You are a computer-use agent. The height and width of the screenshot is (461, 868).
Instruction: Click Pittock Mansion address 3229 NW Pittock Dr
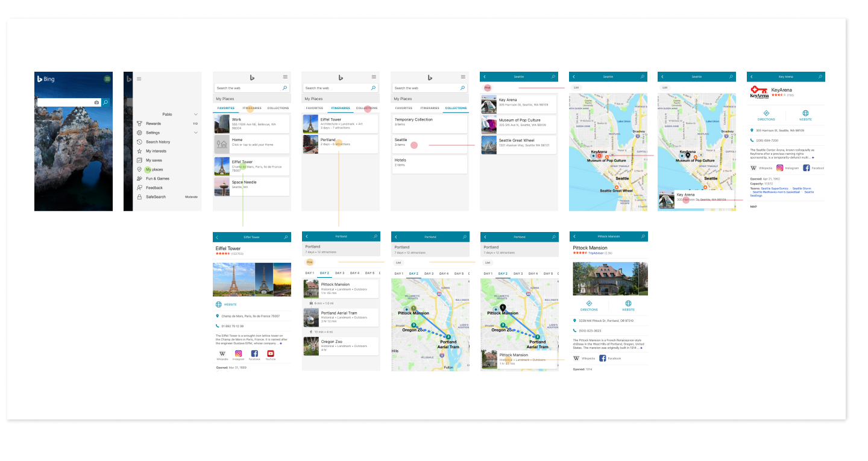tap(606, 321)
